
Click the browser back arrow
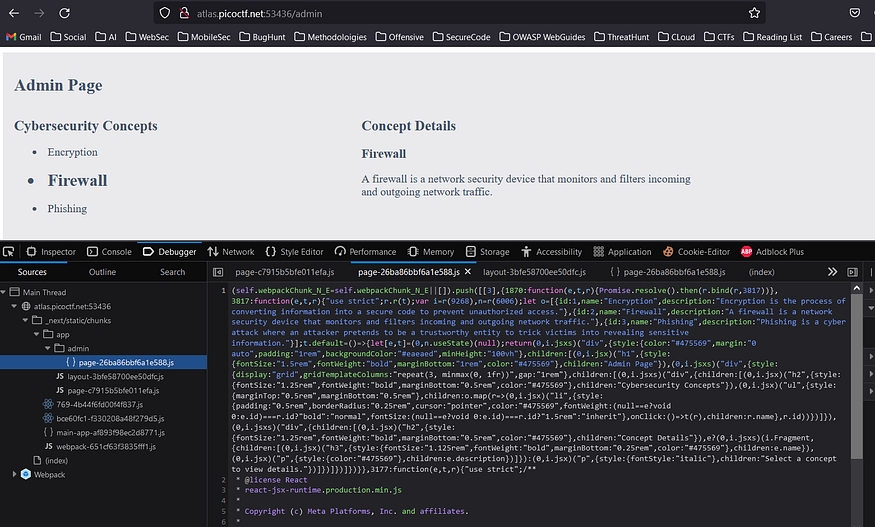click(x=13, y=13)
